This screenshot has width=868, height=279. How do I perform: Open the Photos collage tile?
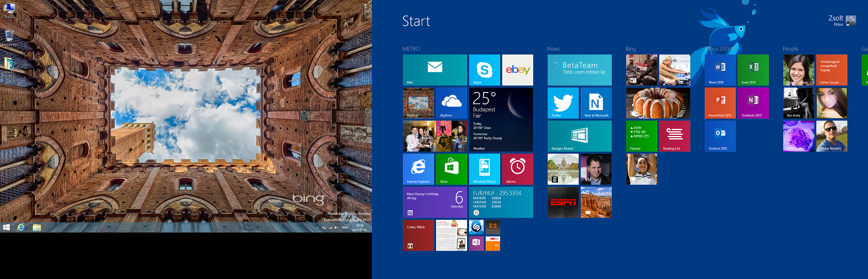pos(435,136)
